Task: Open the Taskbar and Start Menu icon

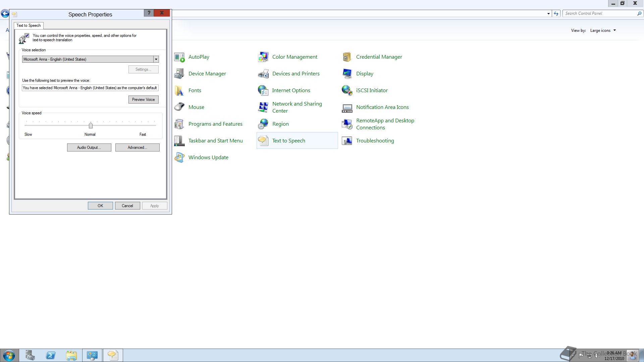Action: click(179, 141)
